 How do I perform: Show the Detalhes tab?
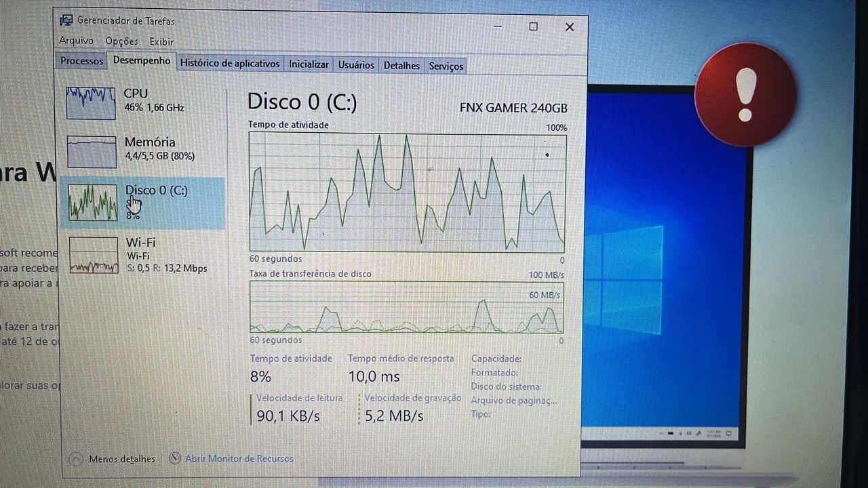click(401, 66)
